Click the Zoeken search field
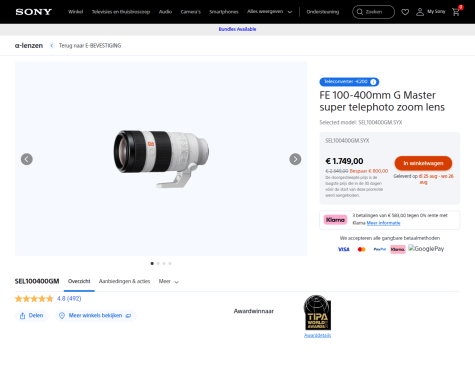475x380 pixels. (x=374, y=12)
